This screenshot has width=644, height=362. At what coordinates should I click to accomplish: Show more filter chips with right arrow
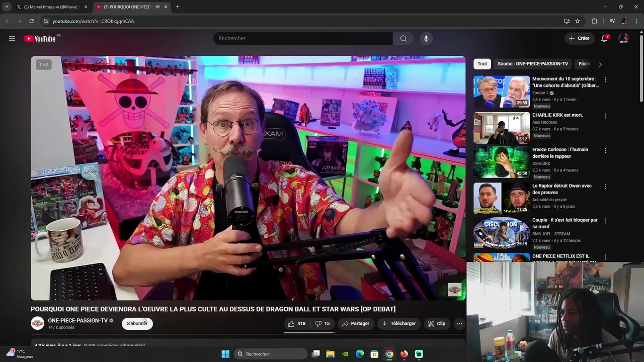600,64
